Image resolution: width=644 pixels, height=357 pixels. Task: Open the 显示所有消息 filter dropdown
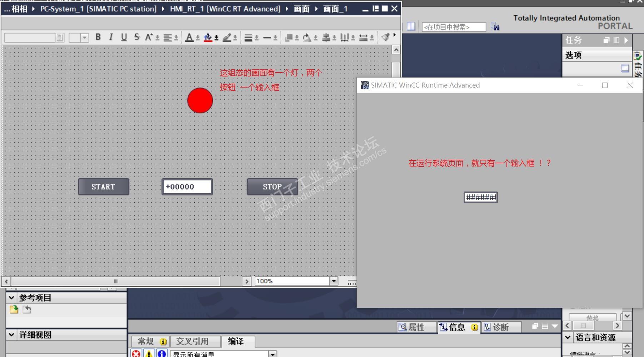(x=273, y=354)
